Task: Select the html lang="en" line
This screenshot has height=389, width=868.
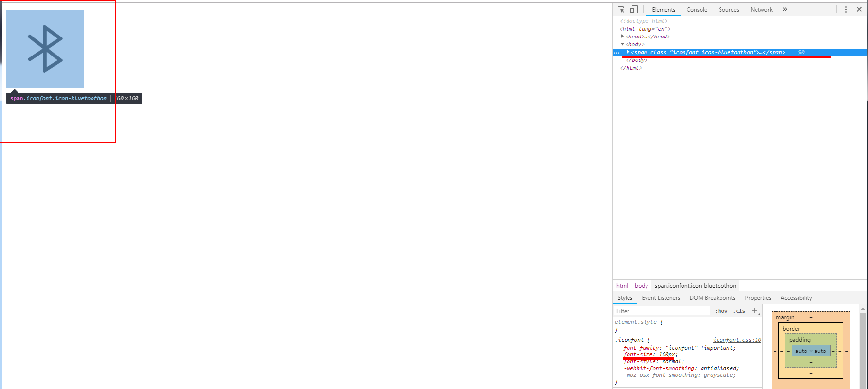Action: pyautogui.click(x=645, y=29)
